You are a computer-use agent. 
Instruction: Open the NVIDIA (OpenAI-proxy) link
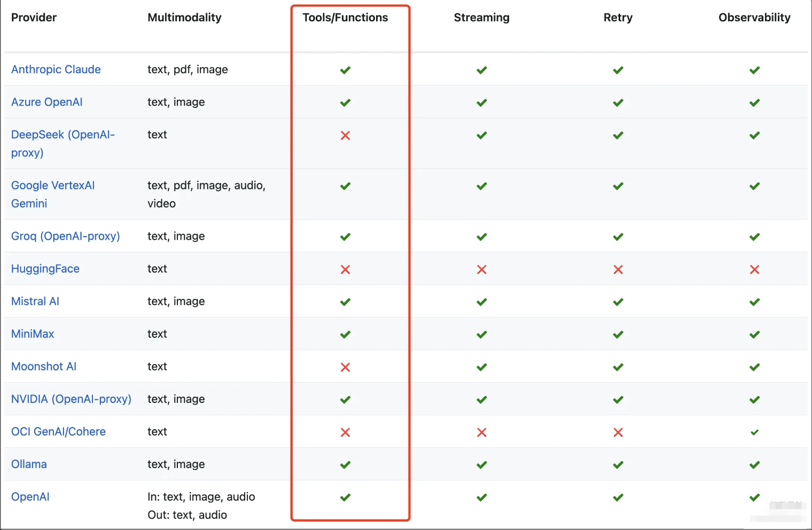pos(71,399)
